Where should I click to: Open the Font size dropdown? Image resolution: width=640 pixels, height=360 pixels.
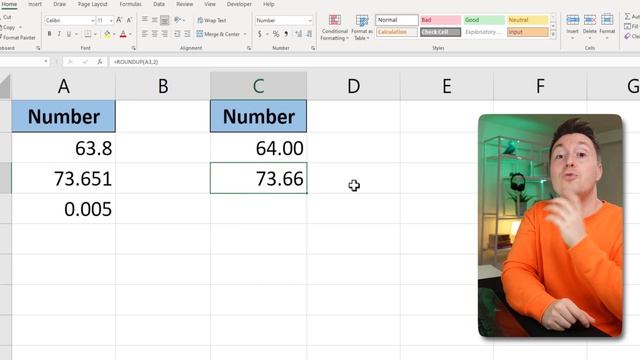tap(111, 20)
